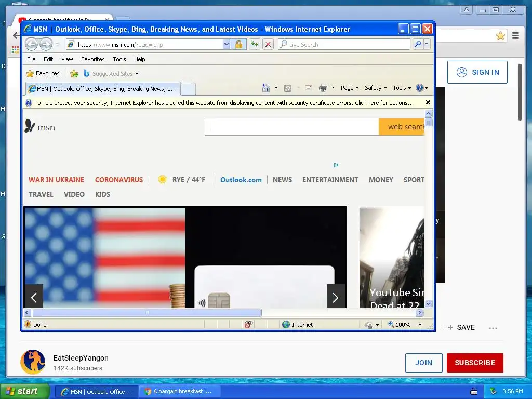Bookmark page with Chrome star icon
Image resolution: width=532 pixels, height=399 pixels.
coord(500,36)
